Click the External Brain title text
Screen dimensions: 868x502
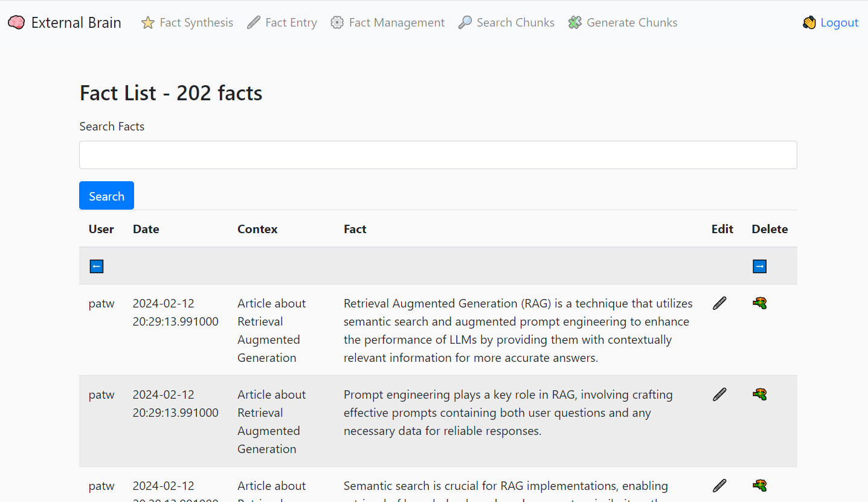[76, 22]
